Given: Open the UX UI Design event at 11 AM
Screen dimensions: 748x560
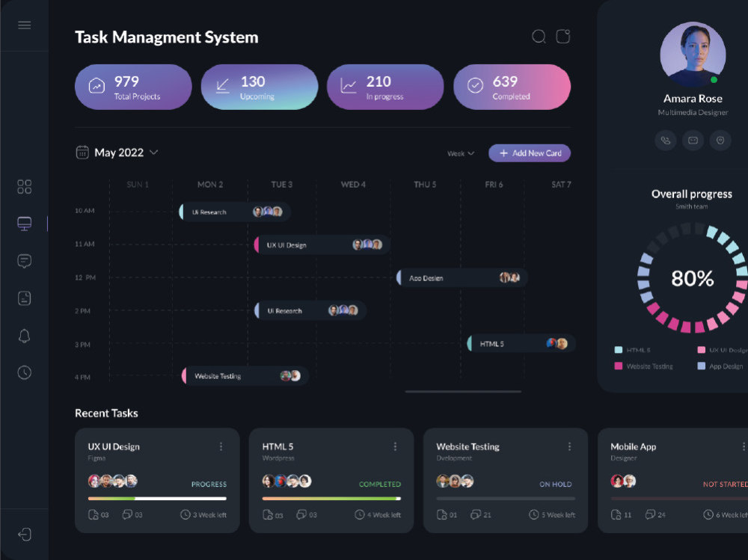Looking at the screenshot, I should pyautogui.click(x=322, y=244).
